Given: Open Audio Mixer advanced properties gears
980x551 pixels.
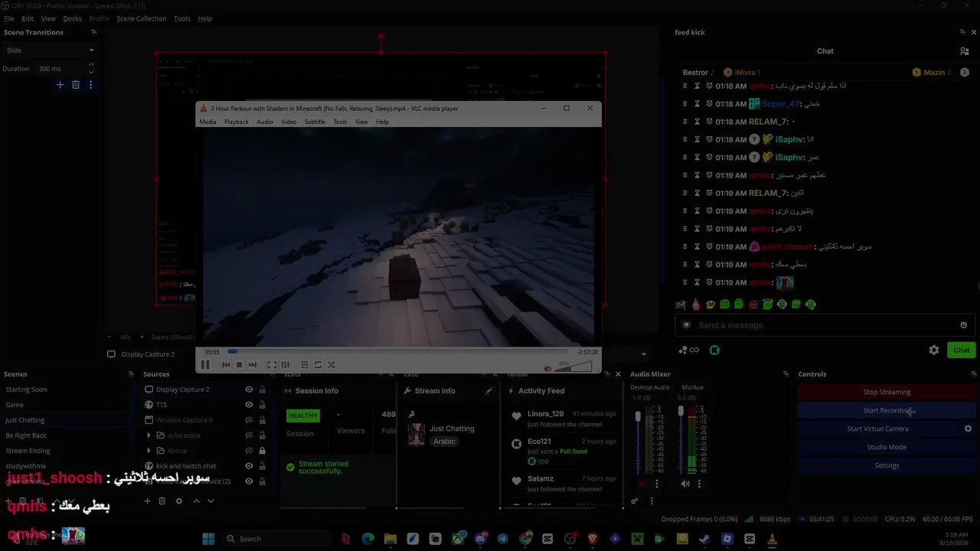Looking at the screenshot, I should click(x=634, y=501).
